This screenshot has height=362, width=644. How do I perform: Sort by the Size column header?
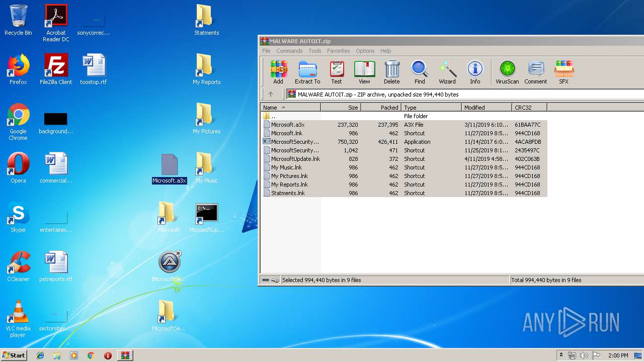click(341, 107)
